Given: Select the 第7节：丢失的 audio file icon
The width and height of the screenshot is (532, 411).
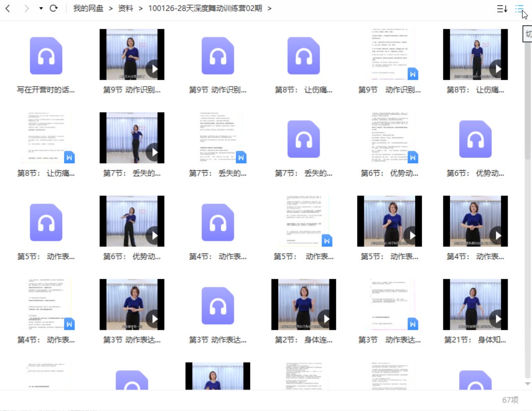Looking at the screenshot, I should pos(304,139).
